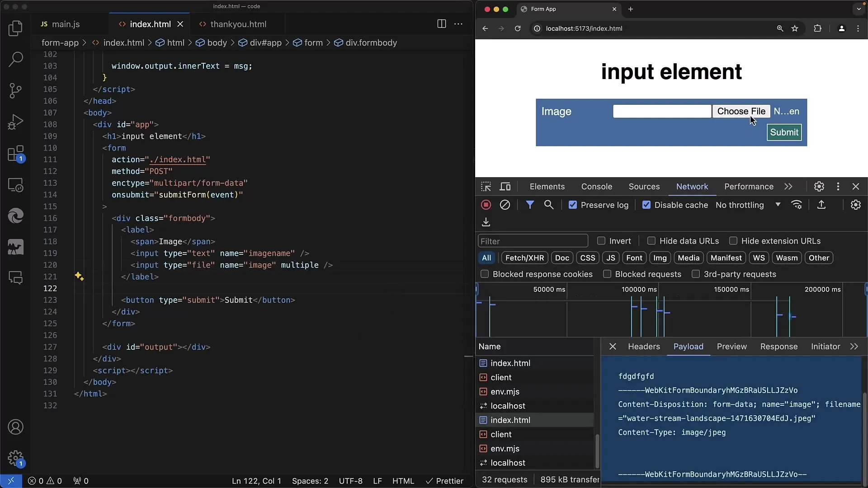The width and height of the screenshot is (868, 488).
Task: Click the Choose File button
Action: pyautogui.click(x=741, y=112)
